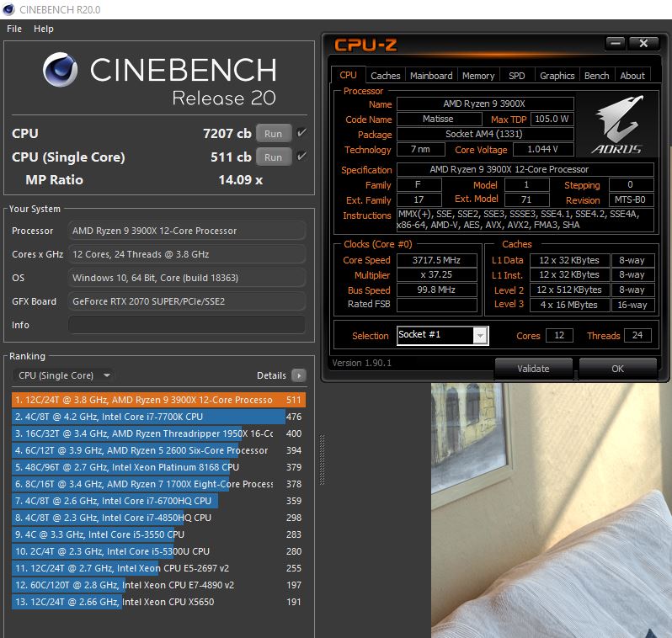Switch to the SPD tab in CPU-Z

click(516, 76)
